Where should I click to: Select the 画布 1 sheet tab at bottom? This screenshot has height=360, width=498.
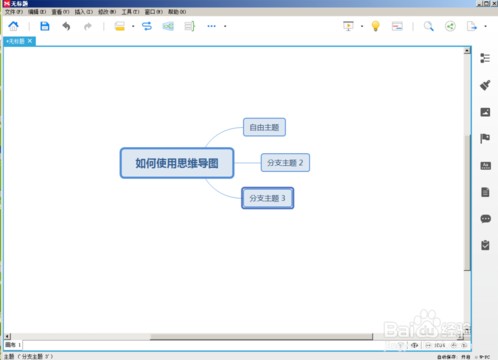click(13, 345)
